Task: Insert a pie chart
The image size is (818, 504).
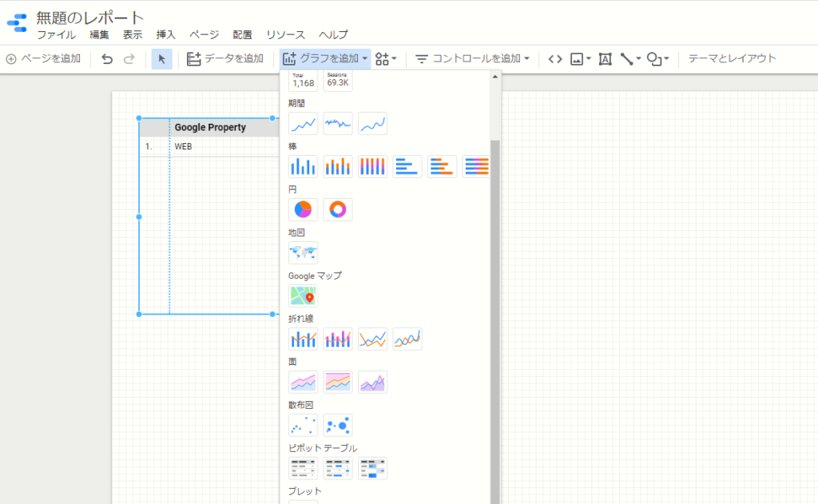Action: (x=303, y=210)
